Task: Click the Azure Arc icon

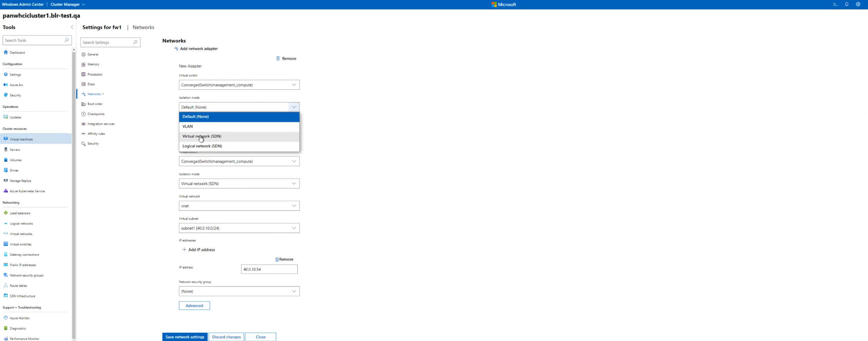Action: tap(6, 85)
